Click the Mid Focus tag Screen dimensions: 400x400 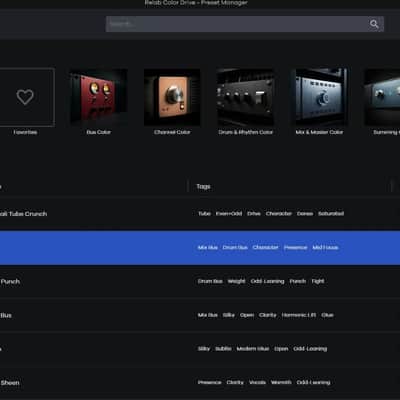(325, 248)
